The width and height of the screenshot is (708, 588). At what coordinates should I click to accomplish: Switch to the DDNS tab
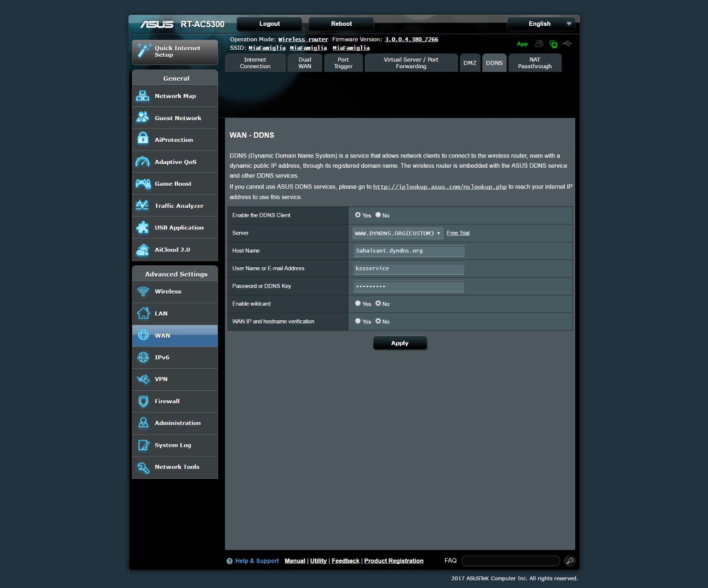tap(494, 63)
